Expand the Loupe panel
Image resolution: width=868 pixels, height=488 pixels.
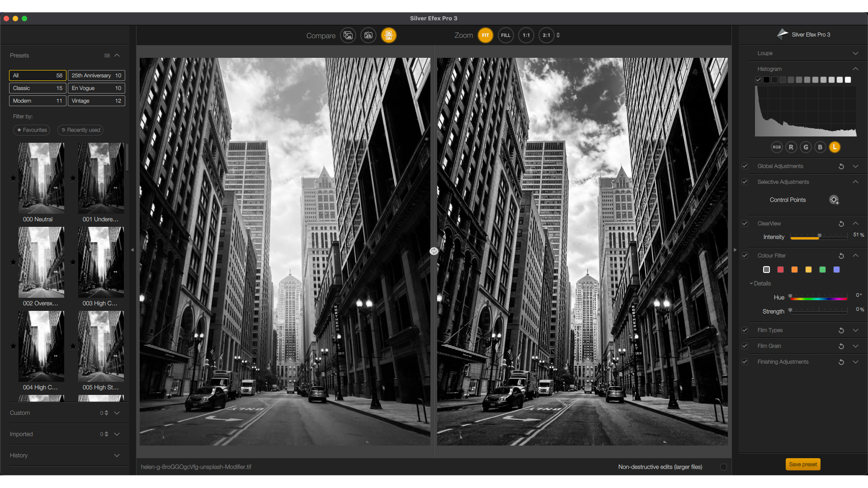tap(855, 53)
